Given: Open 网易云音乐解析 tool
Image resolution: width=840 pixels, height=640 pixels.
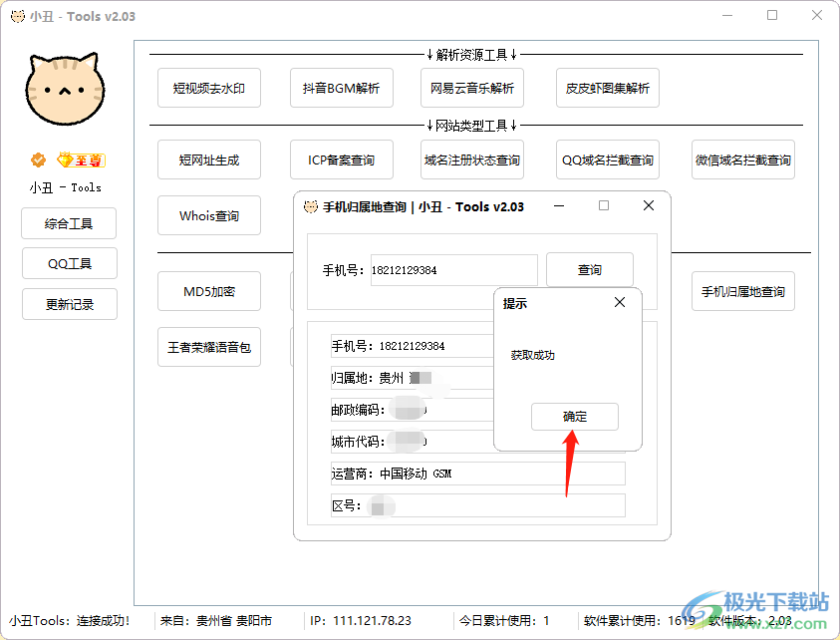Looking at the screenshot, I should (472, 88).
